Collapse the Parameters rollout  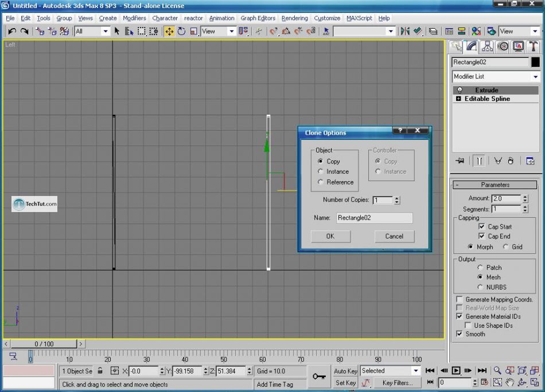click(x=495, y=185)
